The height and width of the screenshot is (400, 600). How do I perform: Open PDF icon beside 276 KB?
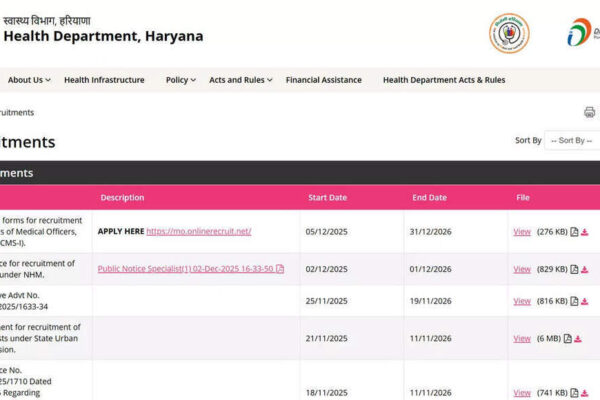[574, 232]
